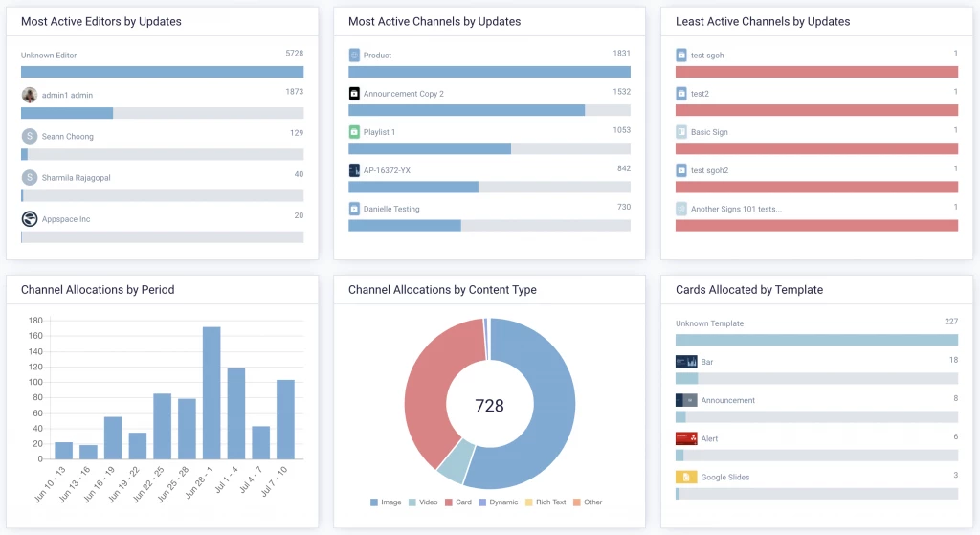
Task: Click the red test sgoh bar
Action: tap(817, 72)
